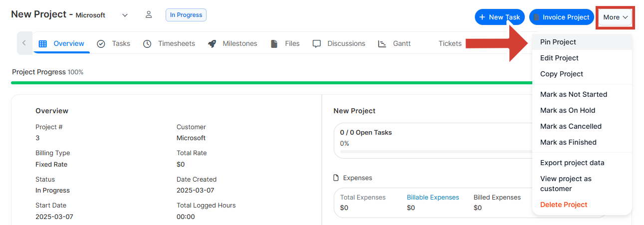
Task: Open the More dropdown button
Action: pyautogui.click(x=615, y=17)
